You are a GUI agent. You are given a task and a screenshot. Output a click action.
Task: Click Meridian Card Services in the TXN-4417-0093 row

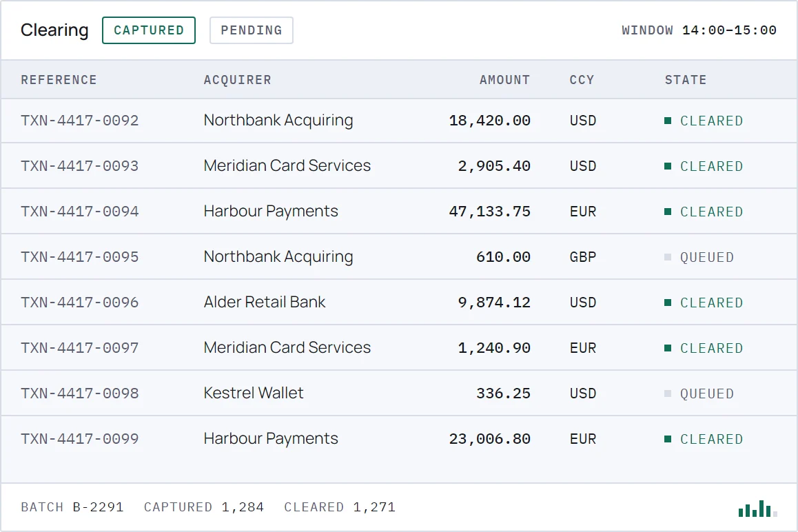287,166
